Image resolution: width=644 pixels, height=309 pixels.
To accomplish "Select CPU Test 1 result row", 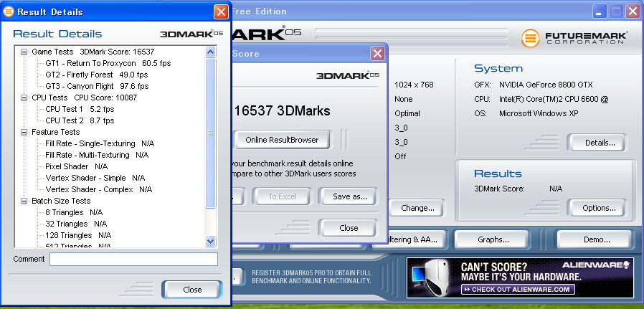I will (80, 109).
